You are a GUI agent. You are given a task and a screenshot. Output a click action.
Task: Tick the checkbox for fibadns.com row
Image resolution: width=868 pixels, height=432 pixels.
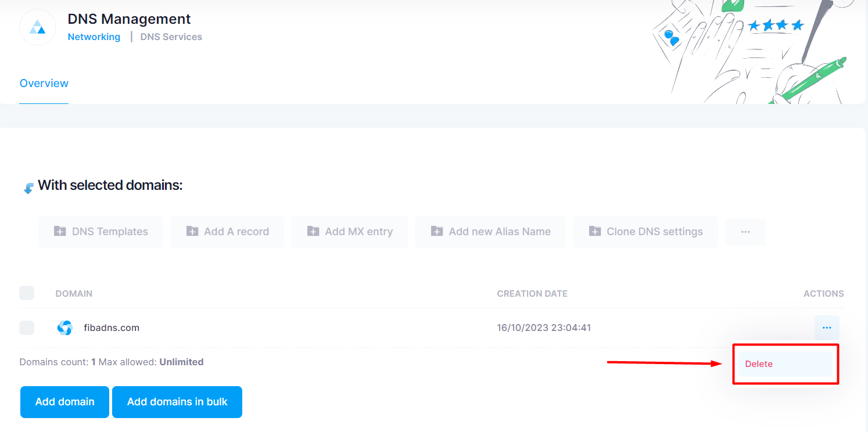27,328
